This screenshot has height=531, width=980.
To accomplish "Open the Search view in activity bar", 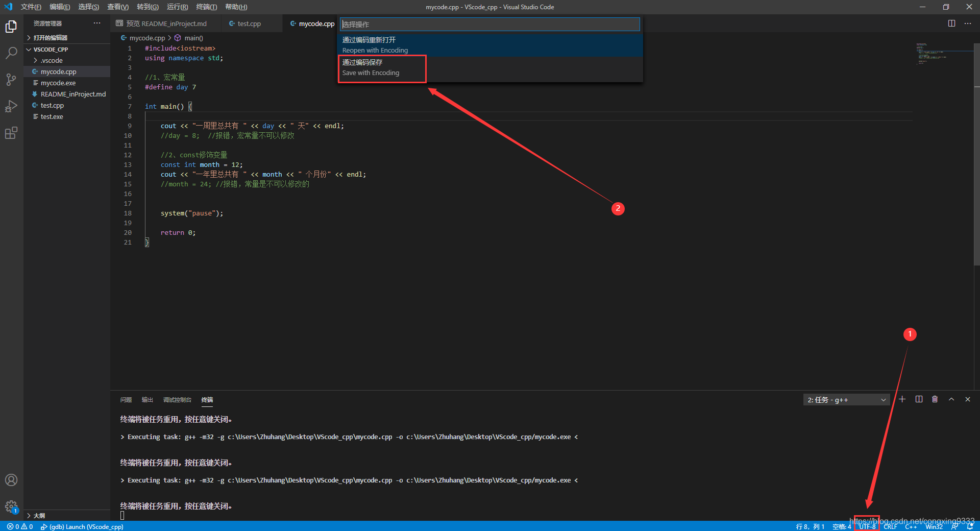I will 11,53.
